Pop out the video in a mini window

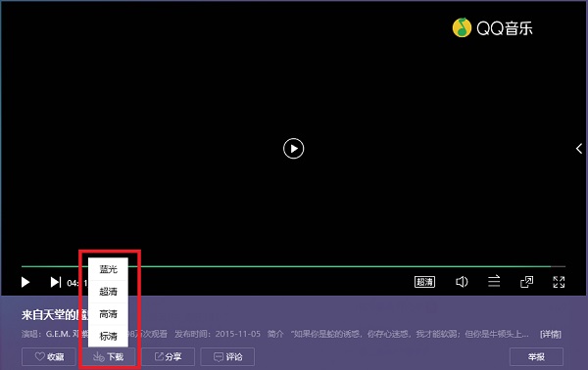[x=526, y=282]
